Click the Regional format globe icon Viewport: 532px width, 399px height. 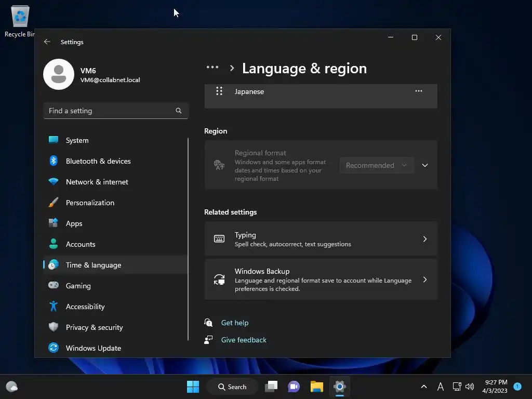pyautogui.click(x=219, y=165)
